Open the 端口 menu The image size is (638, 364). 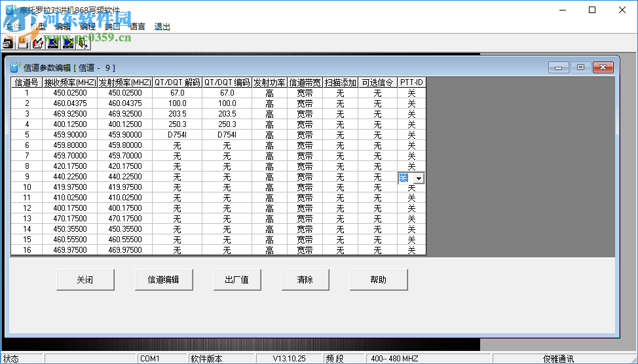pos(112,27)
